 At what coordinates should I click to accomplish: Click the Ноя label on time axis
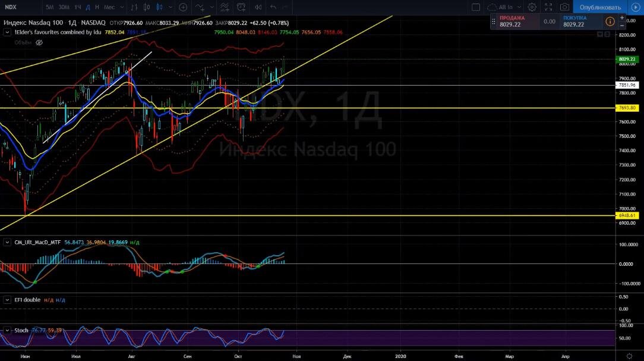[296, 356]
